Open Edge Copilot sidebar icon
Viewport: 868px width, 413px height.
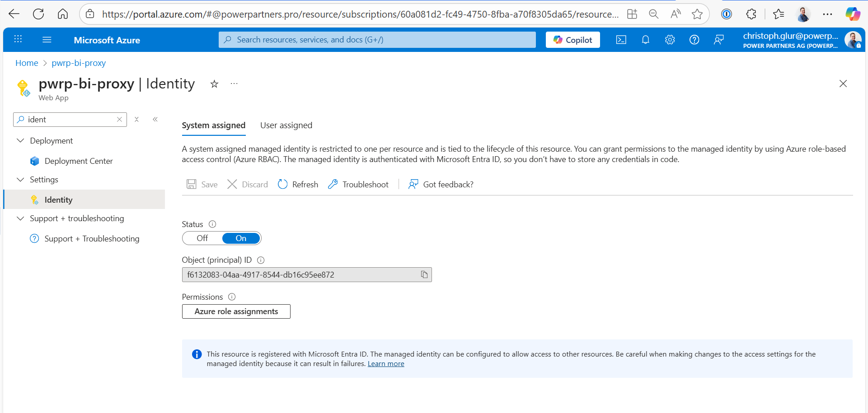pos(853,14)
